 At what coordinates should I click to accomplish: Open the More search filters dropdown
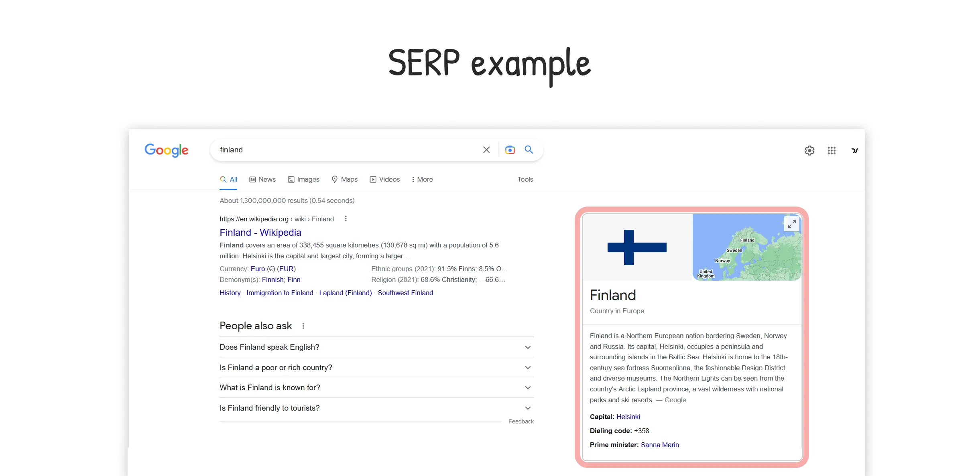tap(422, 180)
